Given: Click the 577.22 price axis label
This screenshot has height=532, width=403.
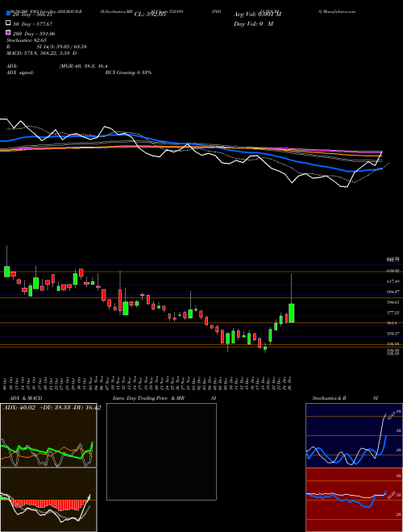Looking at the screenshot, I should [x=393, y=313].
